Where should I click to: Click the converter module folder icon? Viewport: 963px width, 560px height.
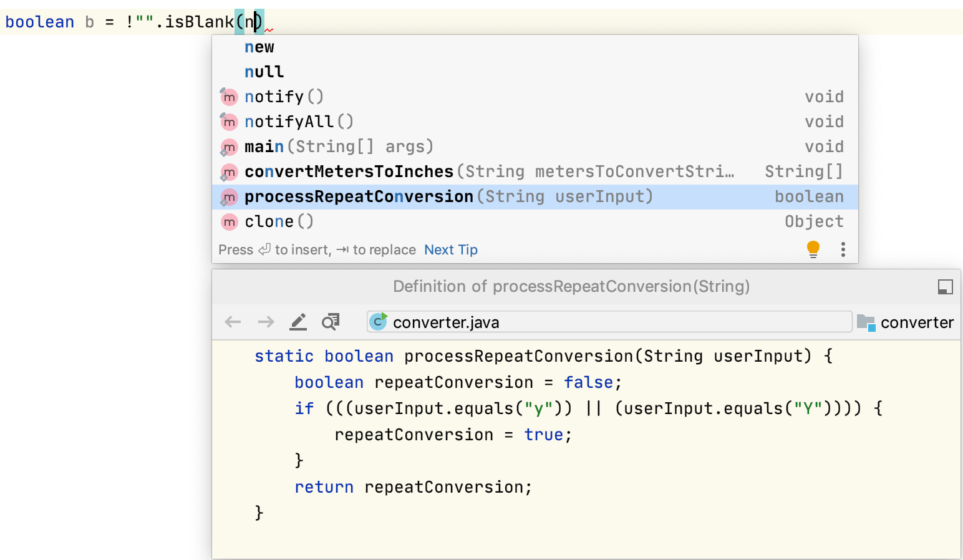(x=866, y=322)
